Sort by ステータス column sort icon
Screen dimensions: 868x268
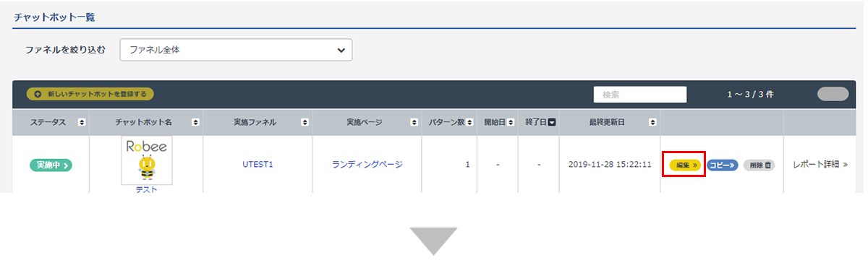click(81, 123)
